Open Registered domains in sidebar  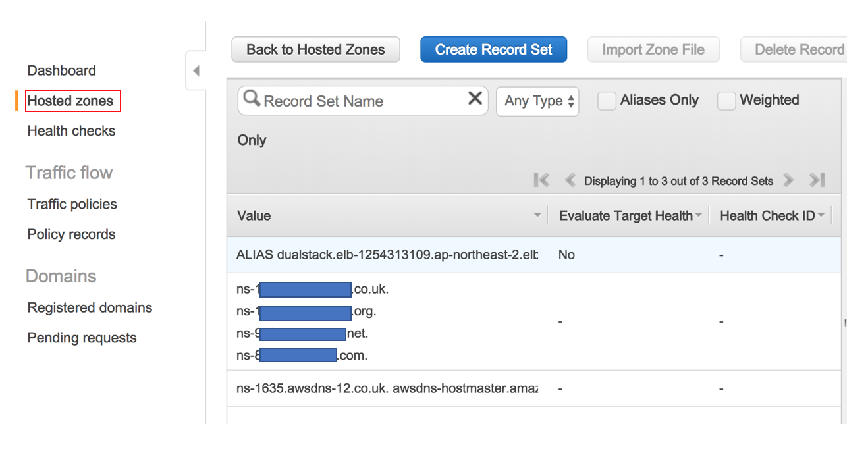(x=90, y=307)
